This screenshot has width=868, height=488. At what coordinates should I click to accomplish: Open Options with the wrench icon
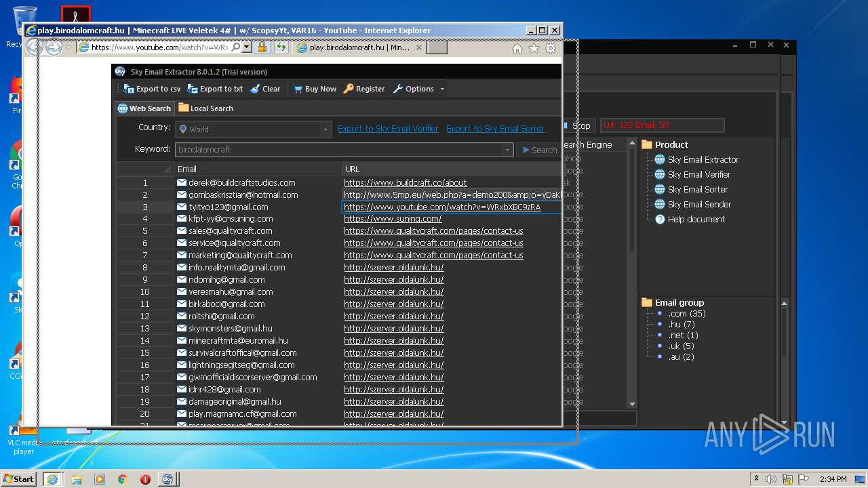398,89
